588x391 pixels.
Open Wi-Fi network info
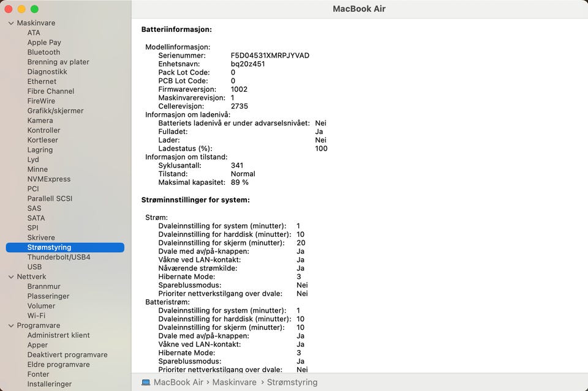point(36,315)
